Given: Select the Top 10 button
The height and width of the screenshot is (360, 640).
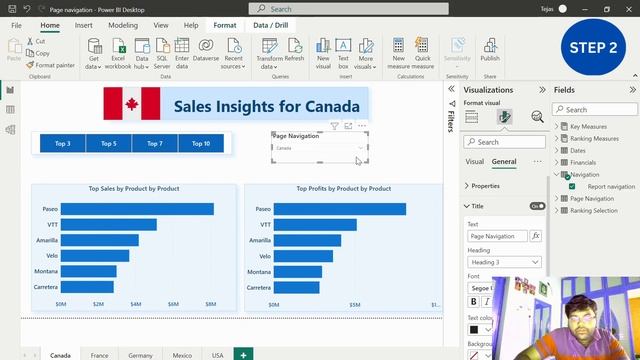Looking at the screenshot, I should 201,143.
